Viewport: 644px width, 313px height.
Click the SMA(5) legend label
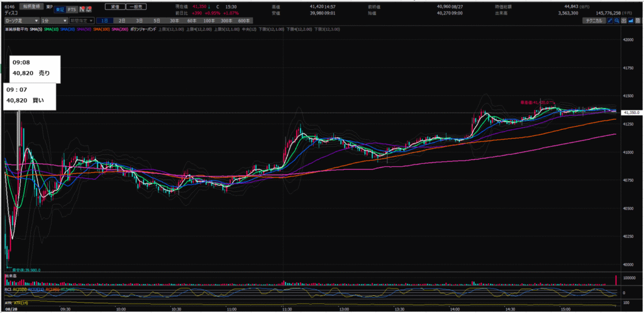click(x=36, y=30)
